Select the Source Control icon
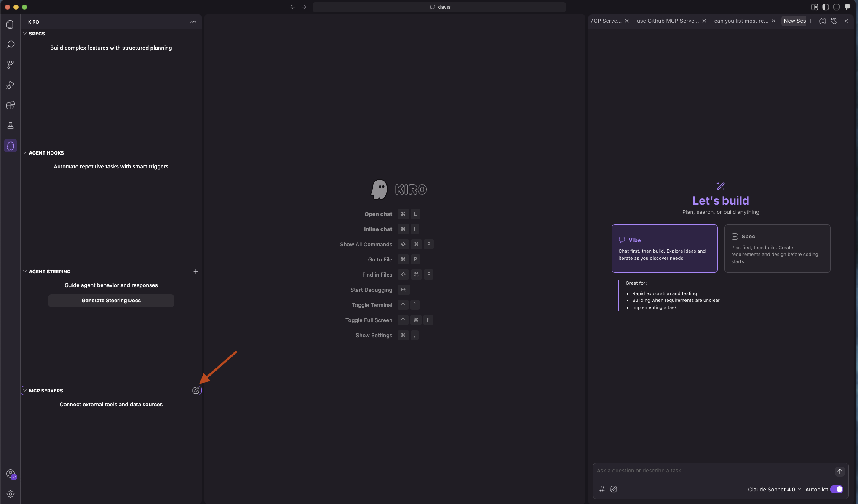Viewport: 858px width, 504px height. [x=11, y=64]
